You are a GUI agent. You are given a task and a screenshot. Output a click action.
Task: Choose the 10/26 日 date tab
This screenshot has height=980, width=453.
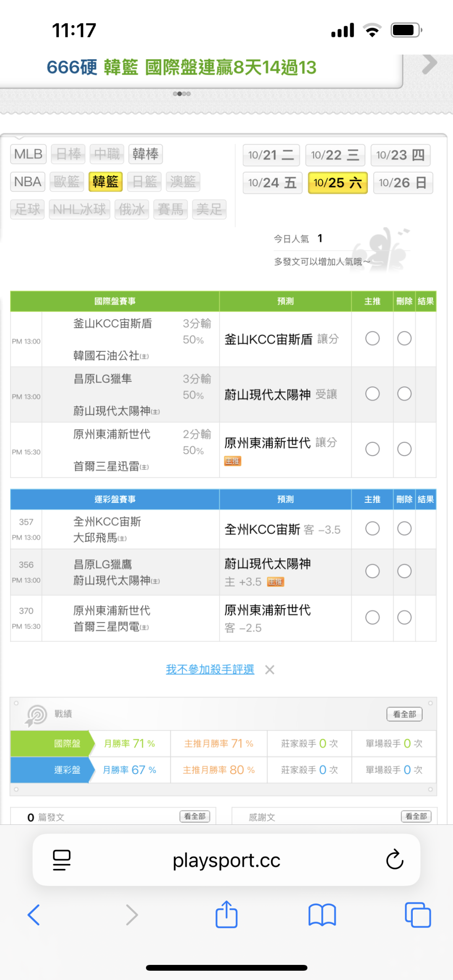coord(403,183)
